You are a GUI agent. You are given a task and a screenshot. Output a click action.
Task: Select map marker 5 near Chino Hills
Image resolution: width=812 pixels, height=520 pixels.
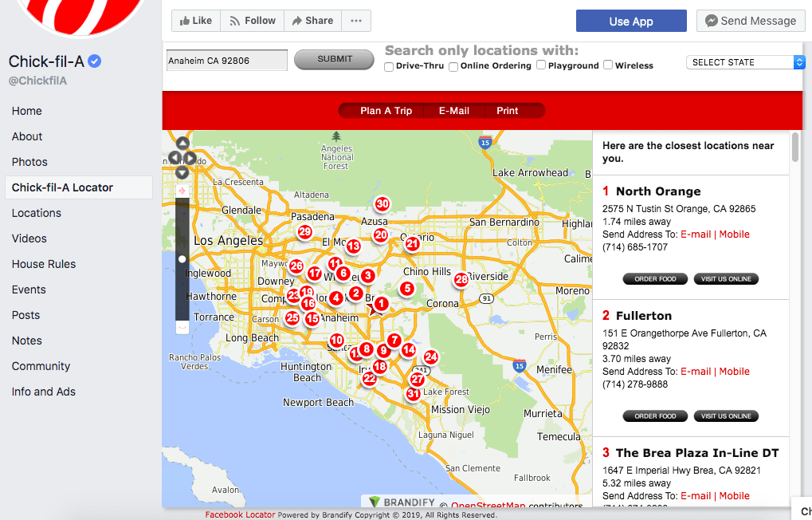[x=407, y=288]
